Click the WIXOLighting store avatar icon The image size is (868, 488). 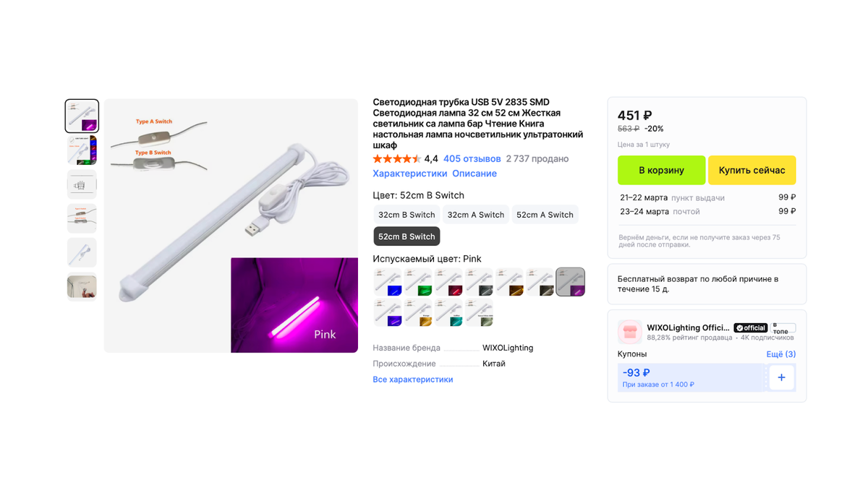[x=629, y=332]
